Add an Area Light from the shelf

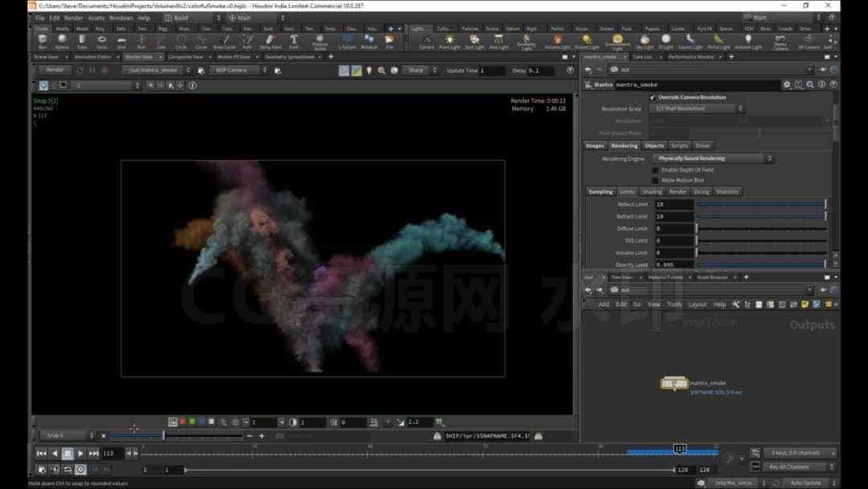499,42
